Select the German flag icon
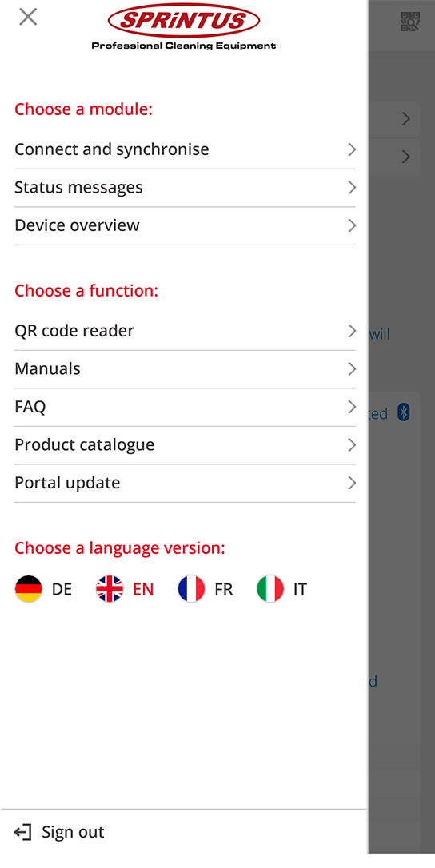The image size is (435, 868). [x=28, y=589]
